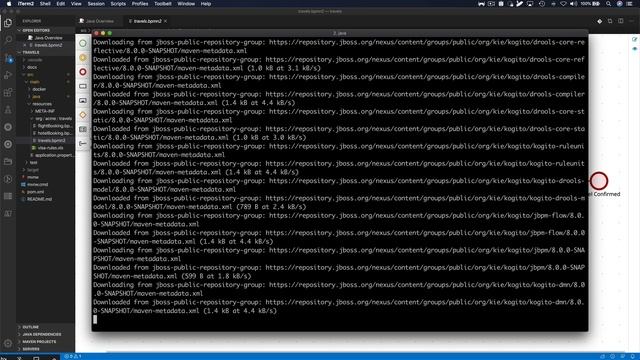
Task: Open the Profiles menu
Action: (x=140, y=4)
